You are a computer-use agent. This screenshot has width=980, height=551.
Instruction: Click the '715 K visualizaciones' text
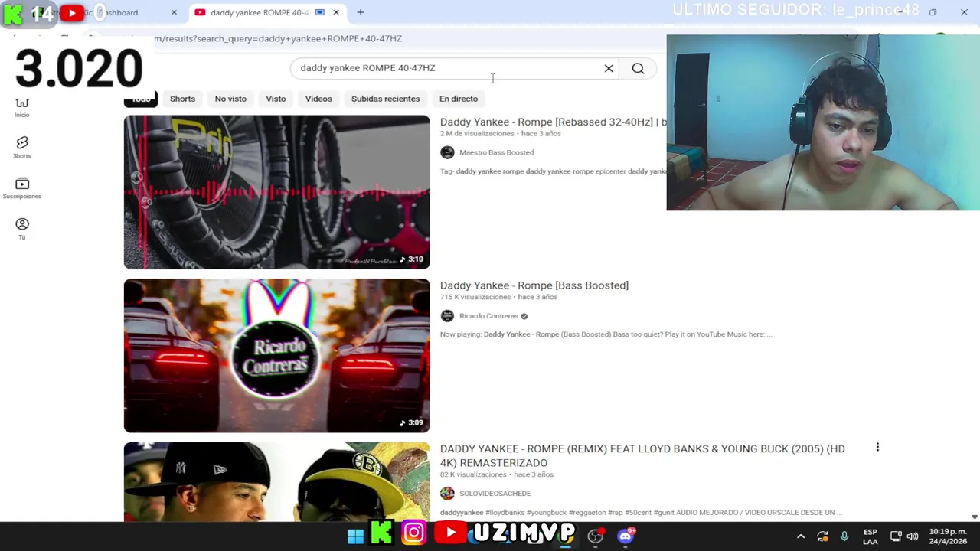(475, 297)
